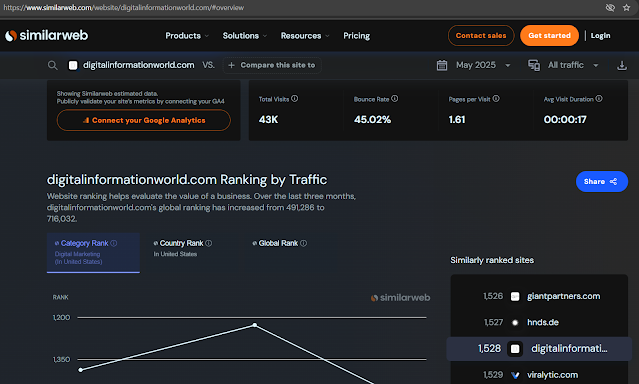The width and height of the screenshot is (639, 384).
Task: Click the Get started button
Action: point(549,35)
